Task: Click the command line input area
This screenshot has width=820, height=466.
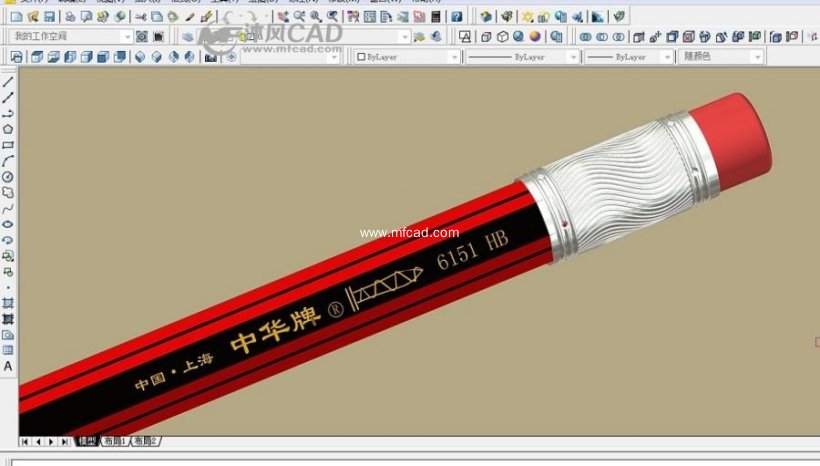Action: coord(416,462)
